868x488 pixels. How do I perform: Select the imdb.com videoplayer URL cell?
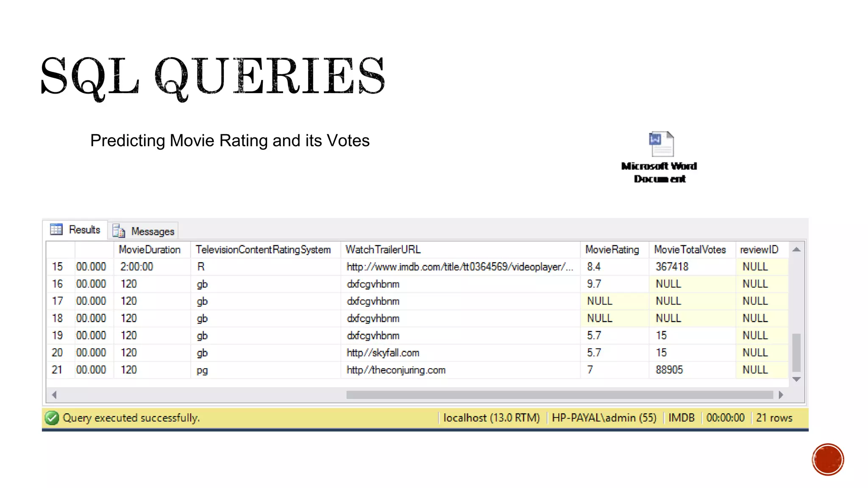pos(459,267)
